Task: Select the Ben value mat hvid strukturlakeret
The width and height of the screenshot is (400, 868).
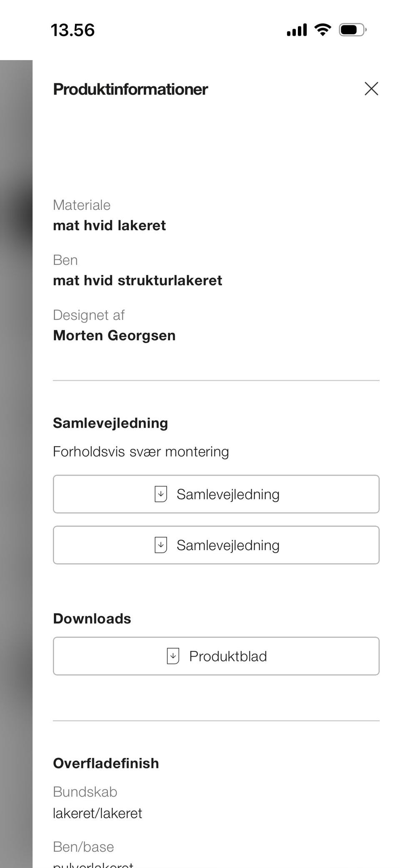Action: 137,280
